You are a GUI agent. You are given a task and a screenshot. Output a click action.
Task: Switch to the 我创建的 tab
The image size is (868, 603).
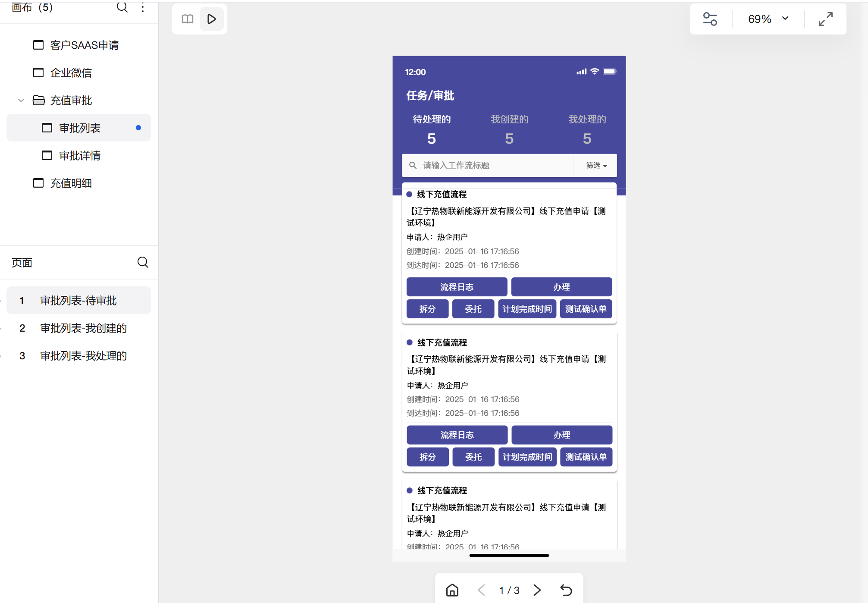tap(509, 119)
